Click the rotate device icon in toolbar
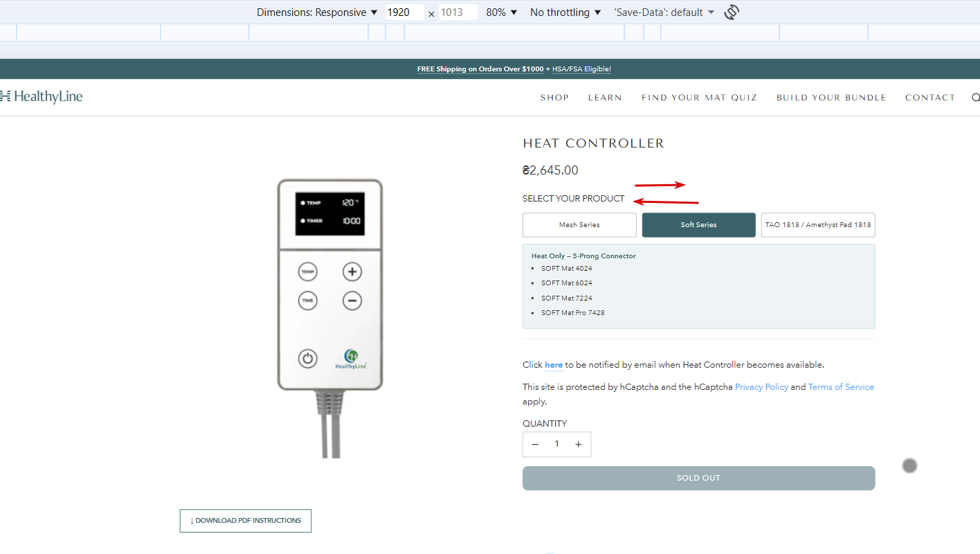 point(732,12)
